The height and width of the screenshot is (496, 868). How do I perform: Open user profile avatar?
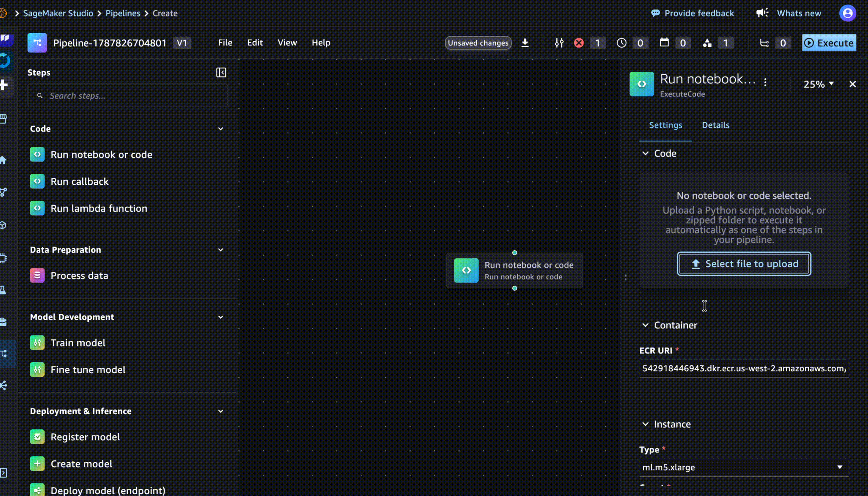(848, 13)
